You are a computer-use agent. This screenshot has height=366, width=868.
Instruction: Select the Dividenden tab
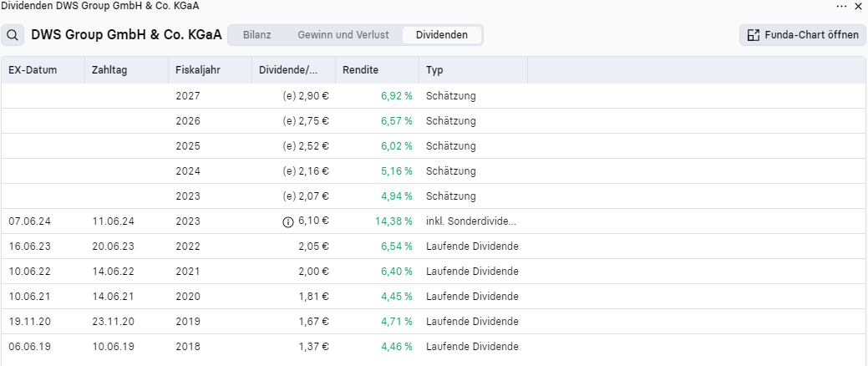tap(442, 35)
